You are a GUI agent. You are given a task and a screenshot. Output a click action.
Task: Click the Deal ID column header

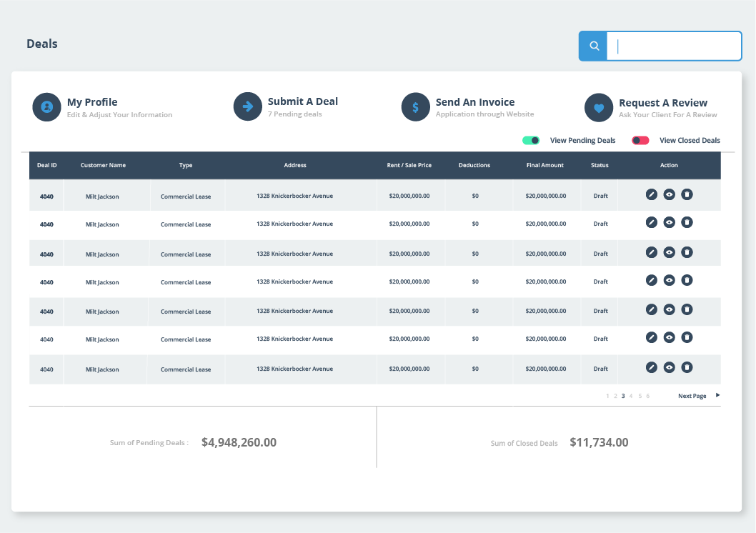tap(47, 165)
